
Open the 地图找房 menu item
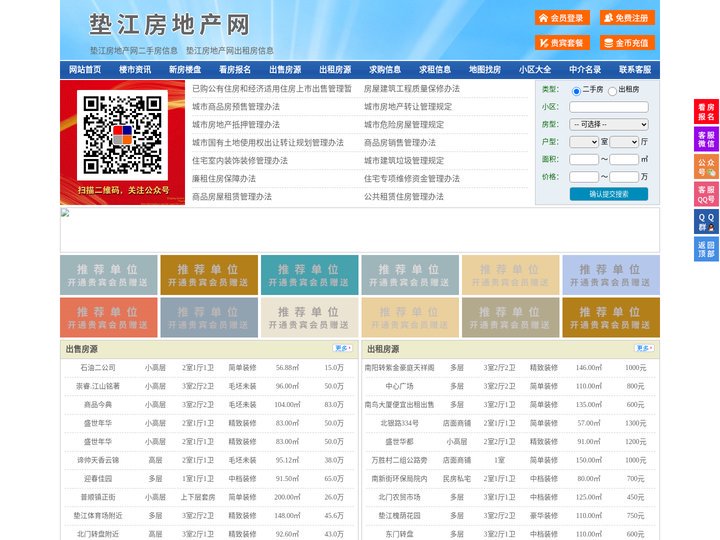(x=485, y=70)
